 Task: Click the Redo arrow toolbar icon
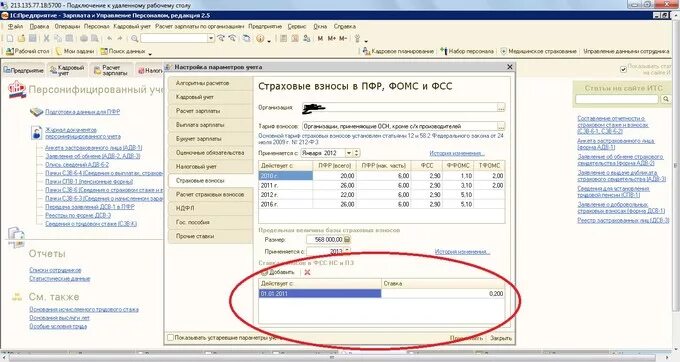coord(120,39)
